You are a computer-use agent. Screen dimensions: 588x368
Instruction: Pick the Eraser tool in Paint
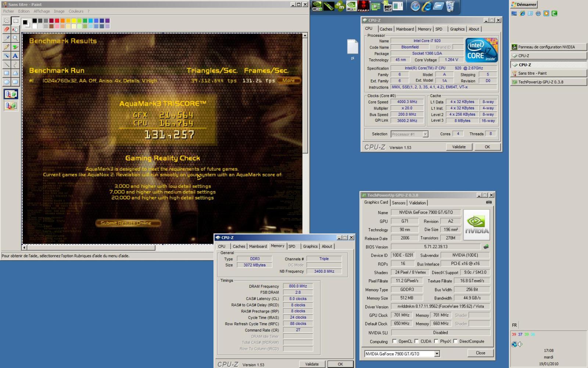tap(7, 29)
